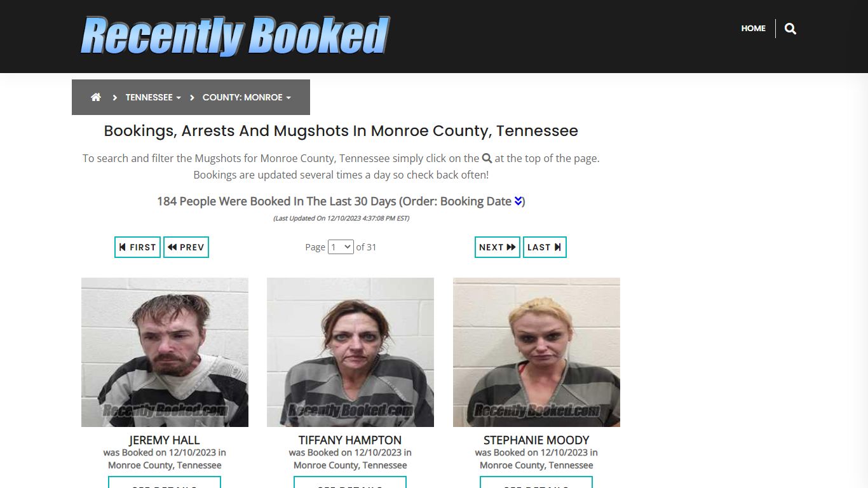
Task: Open Stephanie Moody's mugshot thumbnail
Action: [536, 352]
